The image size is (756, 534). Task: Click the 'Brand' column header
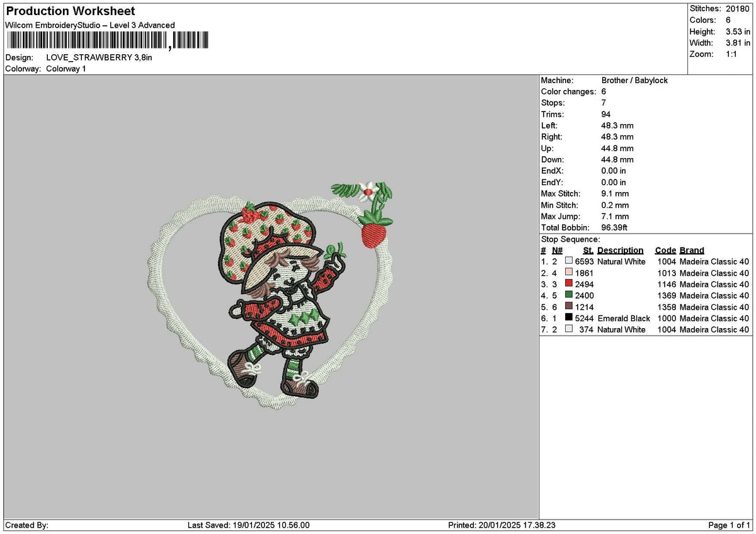coord(692,251)
